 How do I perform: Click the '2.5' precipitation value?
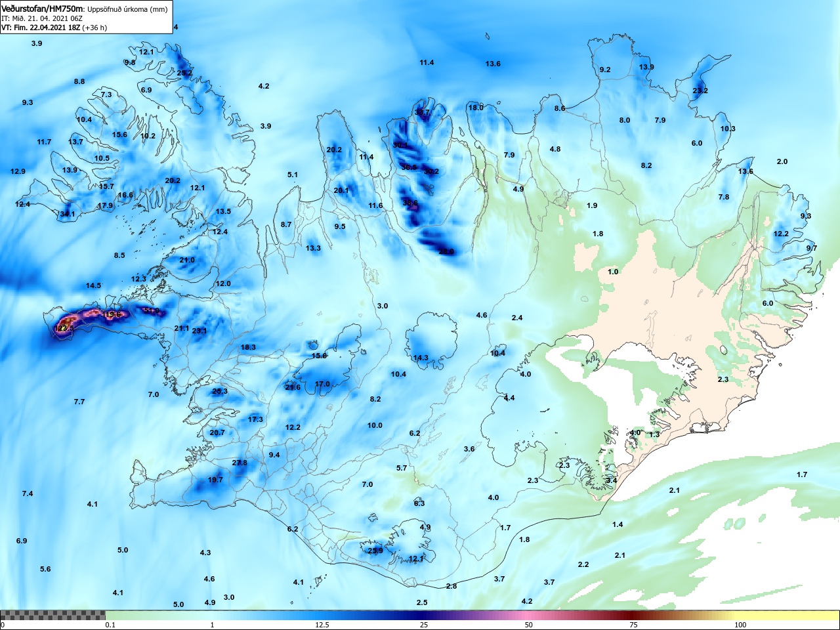coord(422,602)
